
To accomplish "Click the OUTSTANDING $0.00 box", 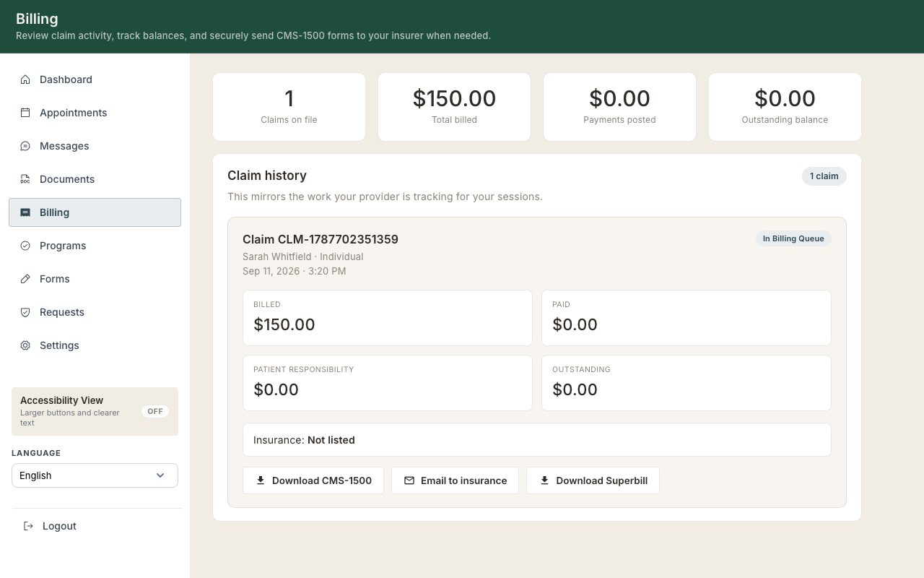I will point(687,383).
